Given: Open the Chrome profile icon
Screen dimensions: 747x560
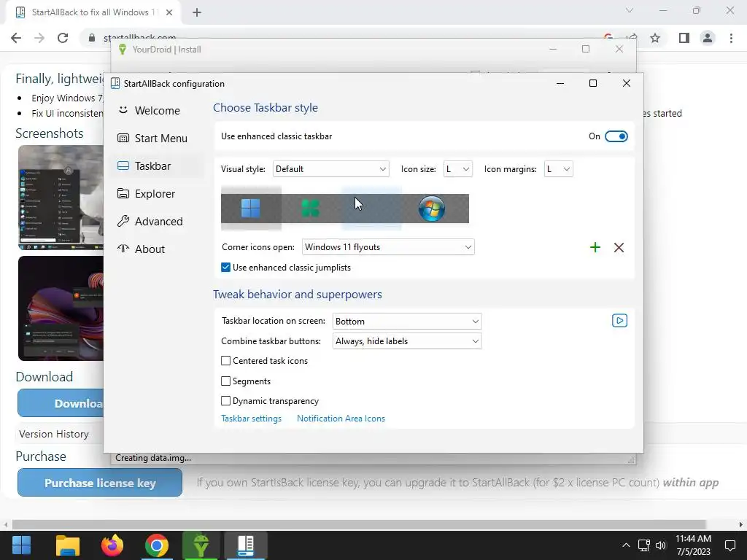Looking at the screenshot, I should point(708,38).
